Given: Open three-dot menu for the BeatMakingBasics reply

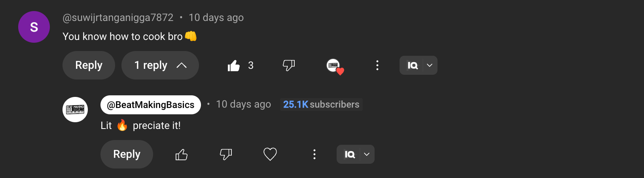Looking at the screenshot, I should (x=314, y=154).
